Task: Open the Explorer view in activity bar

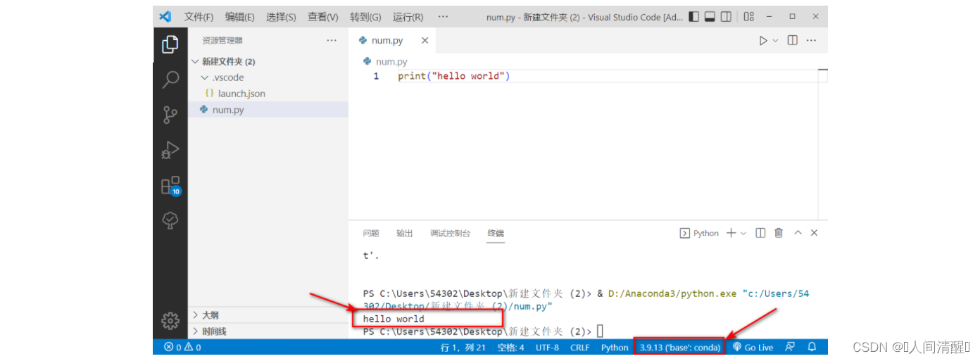Action: (x=170, y=44)
